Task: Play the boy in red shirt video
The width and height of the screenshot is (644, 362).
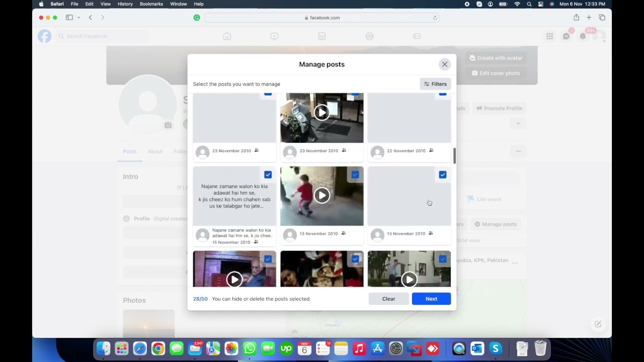Action: tap(322, 195)
